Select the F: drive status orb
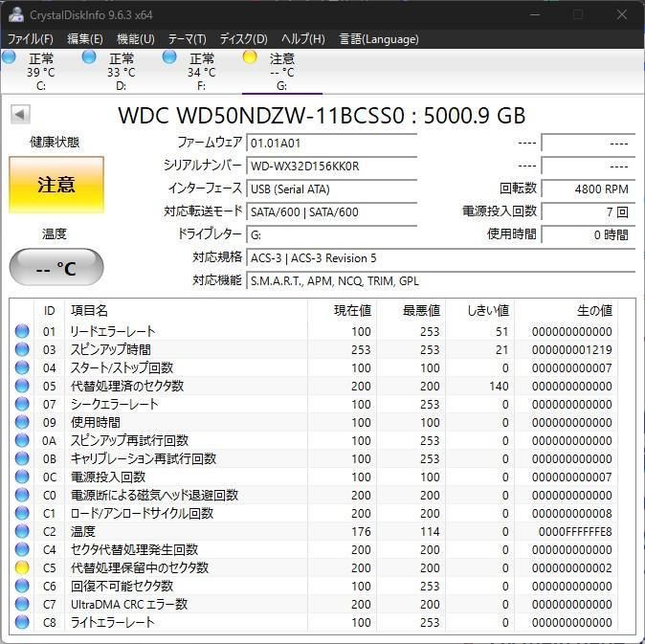This screenshot has width=645, height=644. click(170, 57)
